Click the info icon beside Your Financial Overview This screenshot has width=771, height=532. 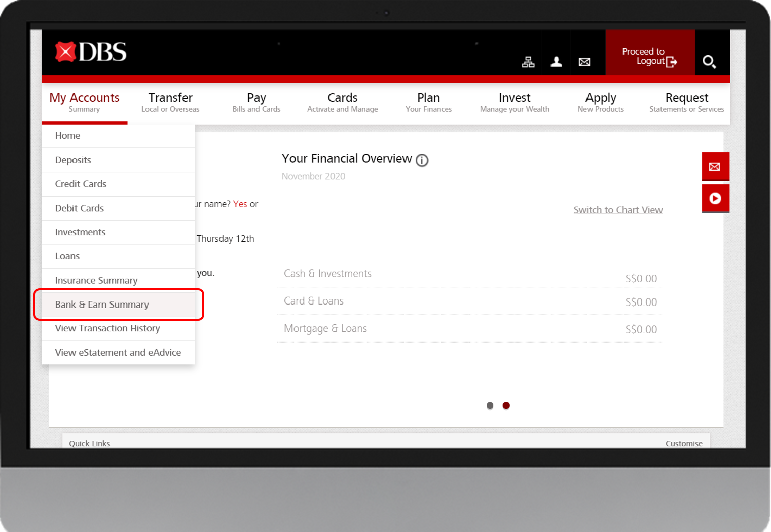click(x=422, y=160)
